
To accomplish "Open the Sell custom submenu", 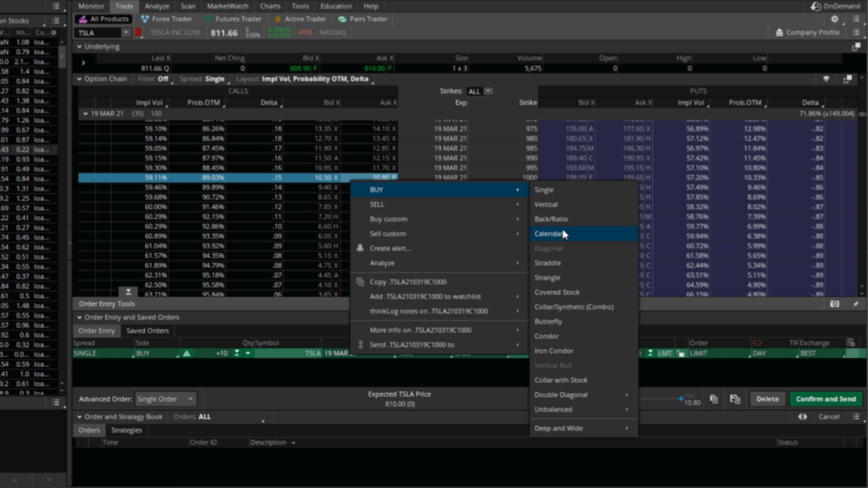I will [440, 234].
